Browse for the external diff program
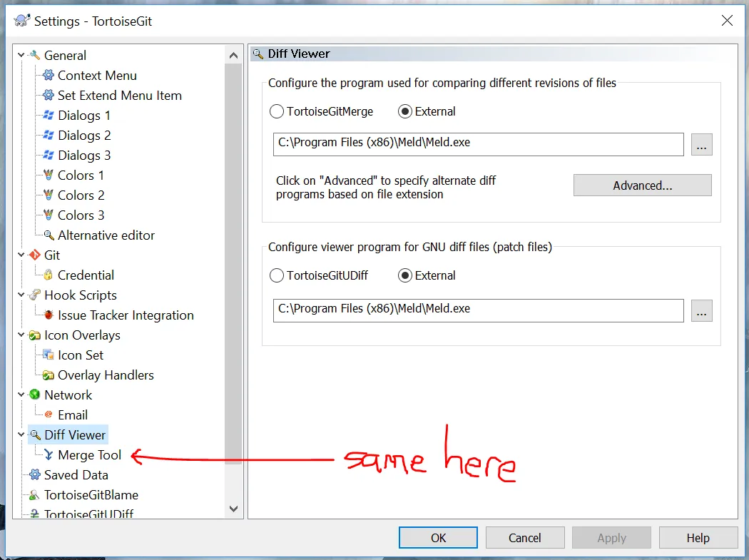The width and height of the screenshot is (749, 560). click(x=701, y=145)
